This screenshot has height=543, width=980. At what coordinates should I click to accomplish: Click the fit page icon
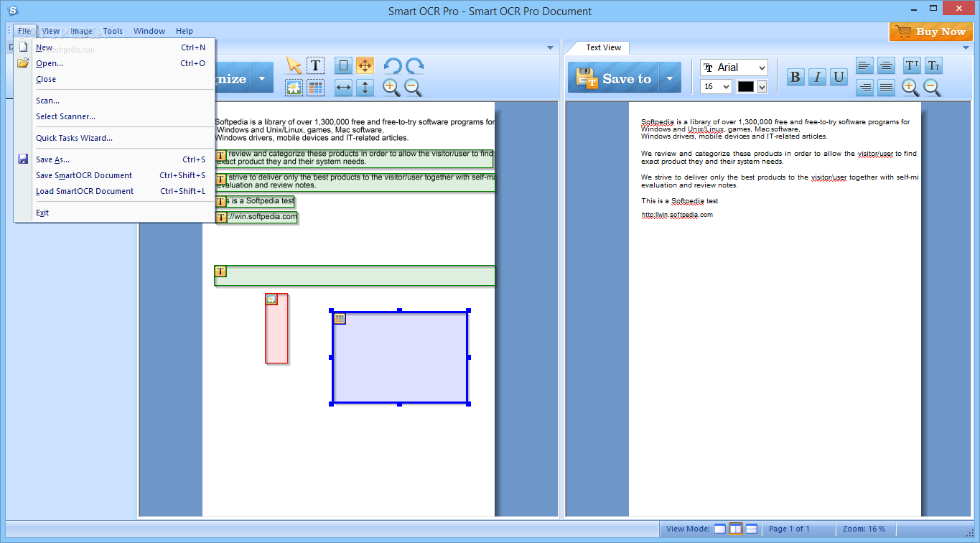pyautogui.click(x=343, y=65)
